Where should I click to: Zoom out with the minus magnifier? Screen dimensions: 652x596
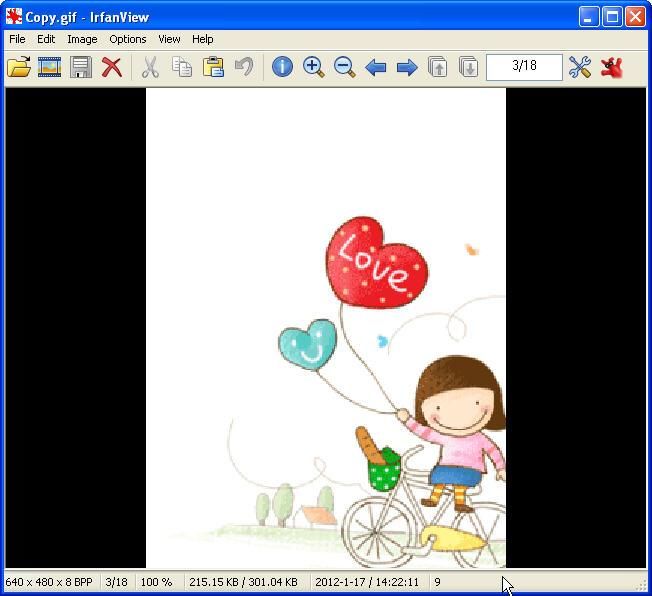point(345,67)
